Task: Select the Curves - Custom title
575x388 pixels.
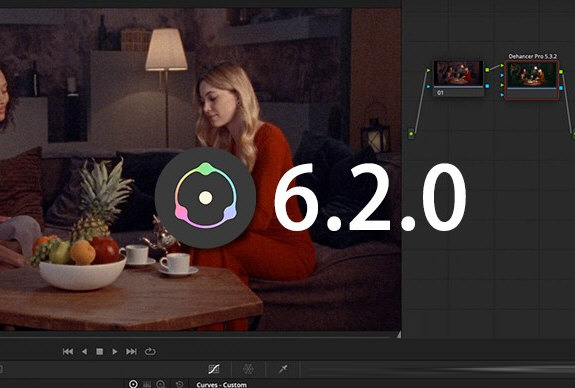Action: (x=221, y=385)
